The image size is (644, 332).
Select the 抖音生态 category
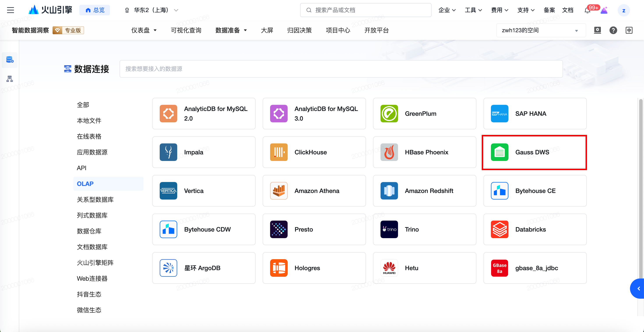coord(89,294)
